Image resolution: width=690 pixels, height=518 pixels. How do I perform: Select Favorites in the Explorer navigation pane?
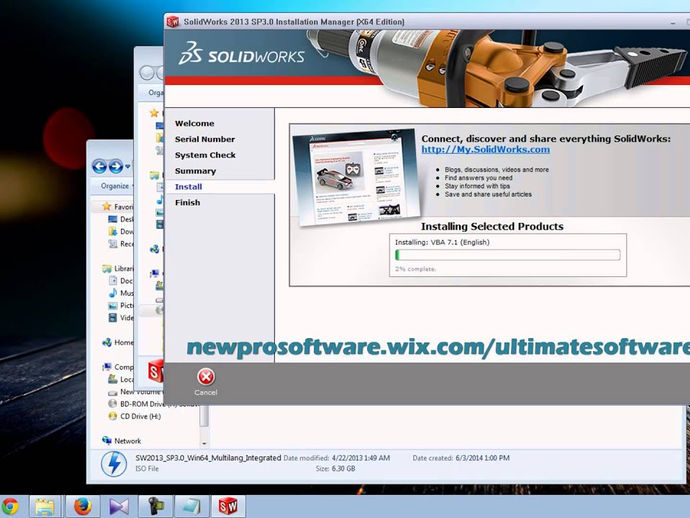118,206
